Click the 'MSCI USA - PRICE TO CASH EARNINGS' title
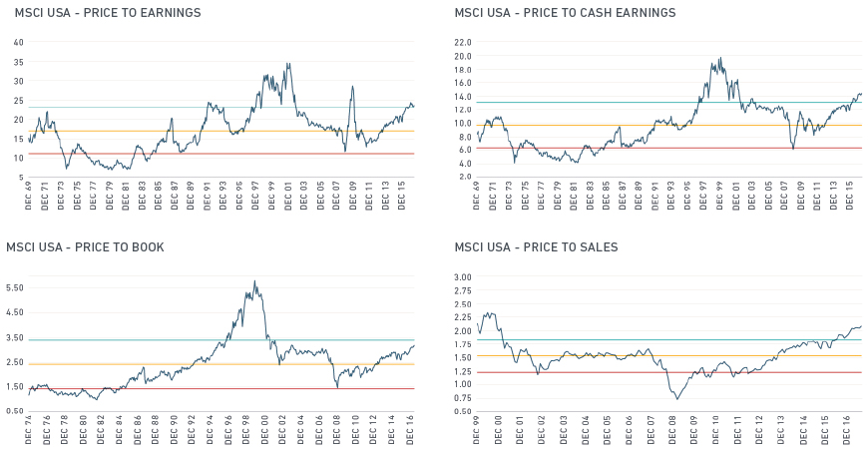This screenshot has height=453, width=868. click(565, 13)
